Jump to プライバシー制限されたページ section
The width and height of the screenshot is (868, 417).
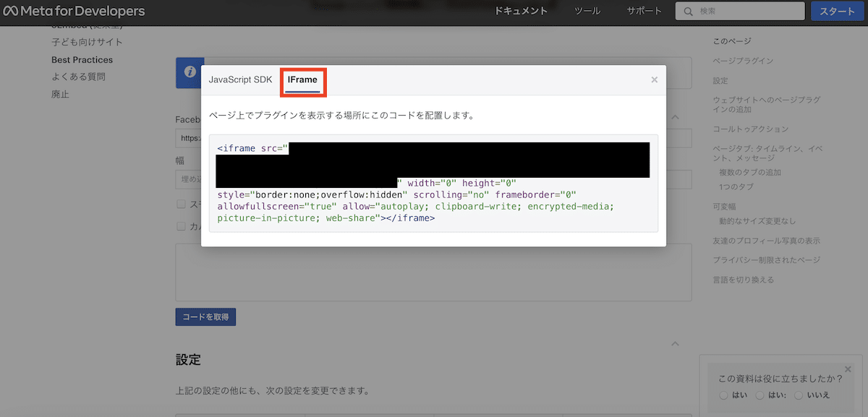click(x=766, y=260)
